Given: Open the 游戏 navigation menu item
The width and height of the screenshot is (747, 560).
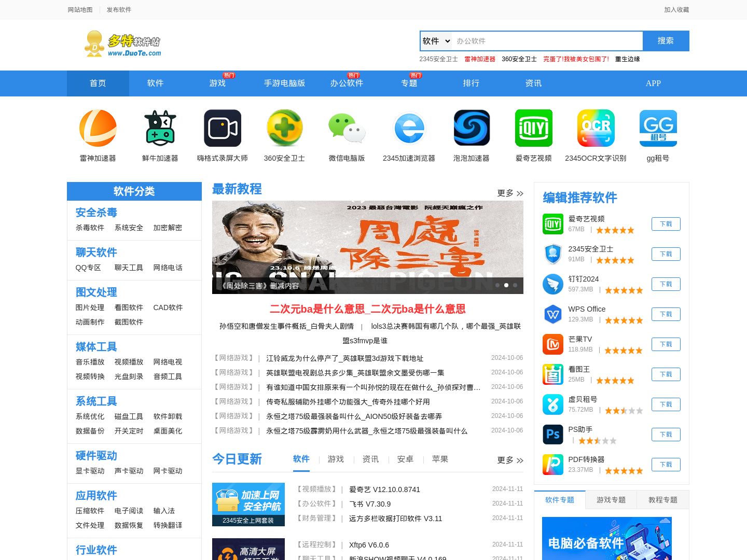Looking at the screenshot, I should 217,83.
